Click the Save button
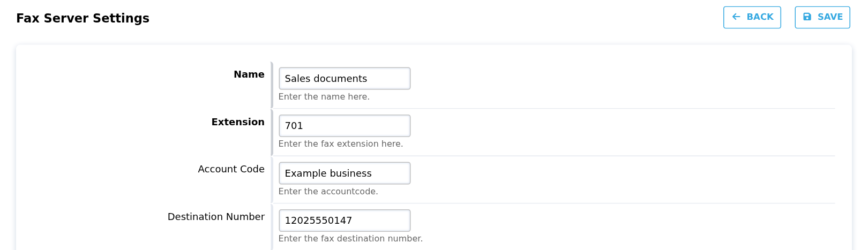This screenshot has height=250, width=868. point(822,17)
